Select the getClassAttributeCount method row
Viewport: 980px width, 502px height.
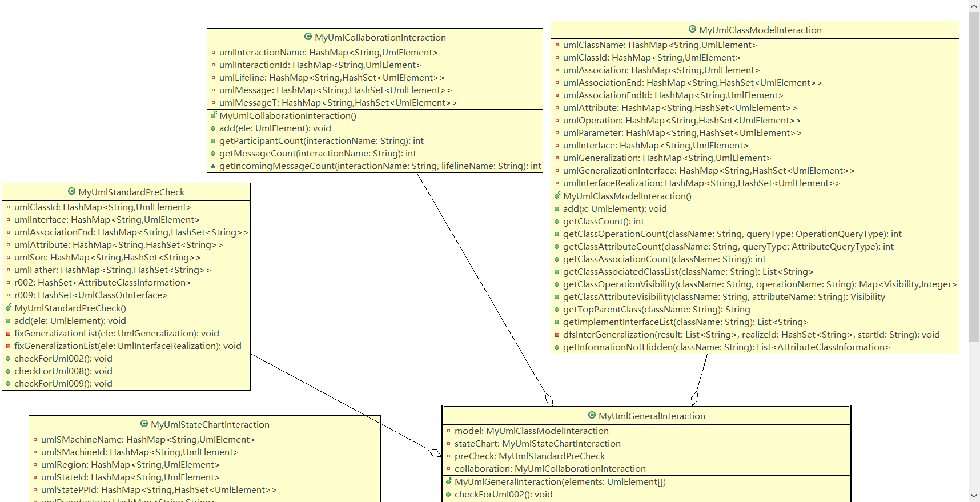[x=728, y=247]
